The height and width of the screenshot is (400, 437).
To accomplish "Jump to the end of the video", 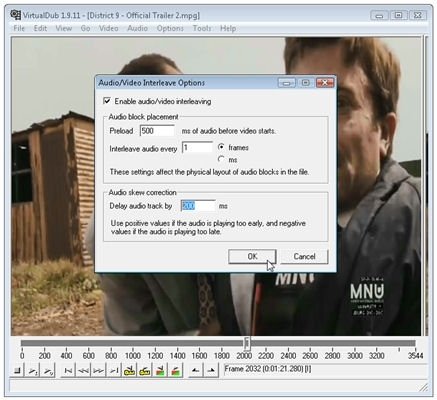I will (x=114, y=370).
